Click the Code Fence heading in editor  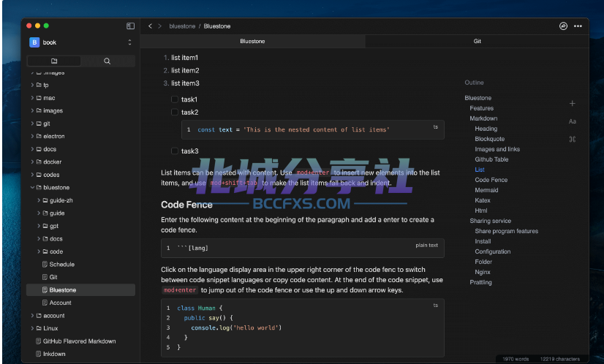pyautogui.click(x=186, y=205)
